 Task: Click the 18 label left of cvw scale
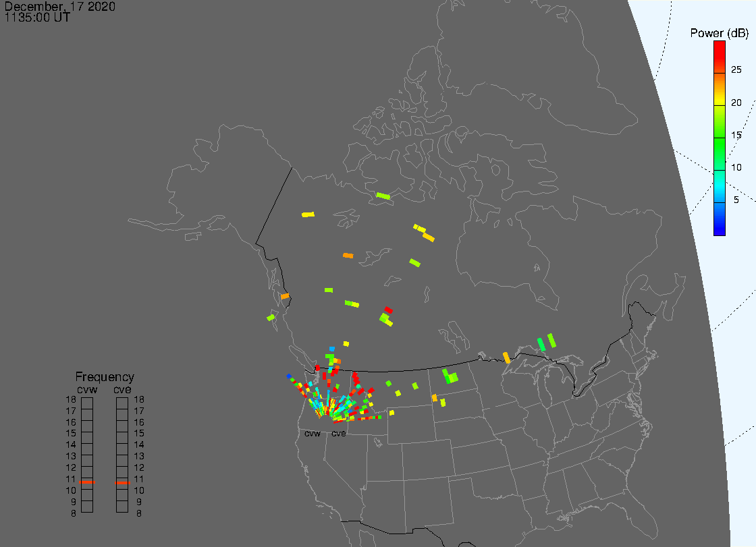(71, 399)
